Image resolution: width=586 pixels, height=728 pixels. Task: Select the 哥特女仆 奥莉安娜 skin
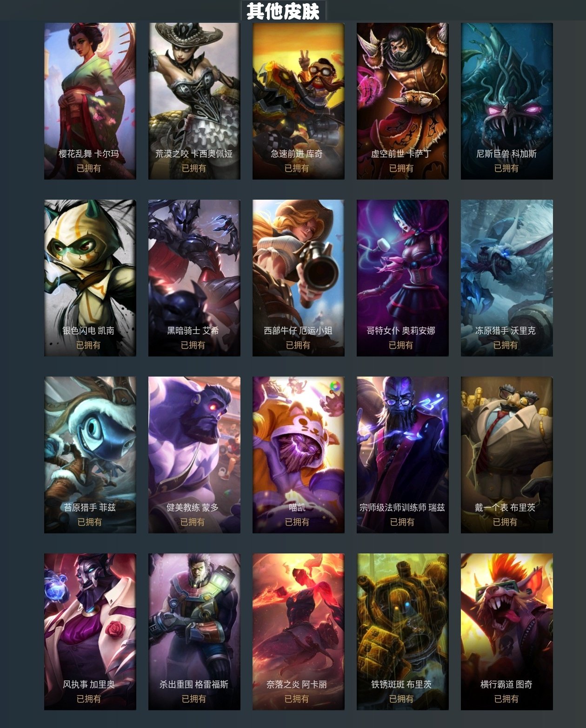[403, 278]
